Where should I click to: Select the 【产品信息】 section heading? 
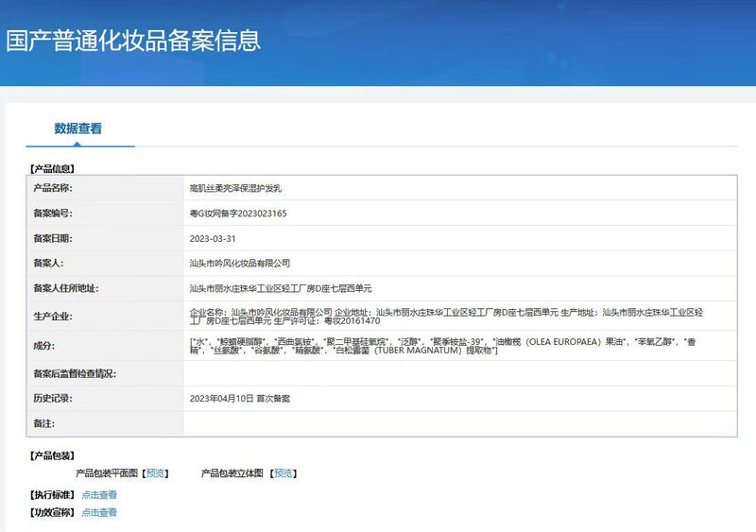52,169
